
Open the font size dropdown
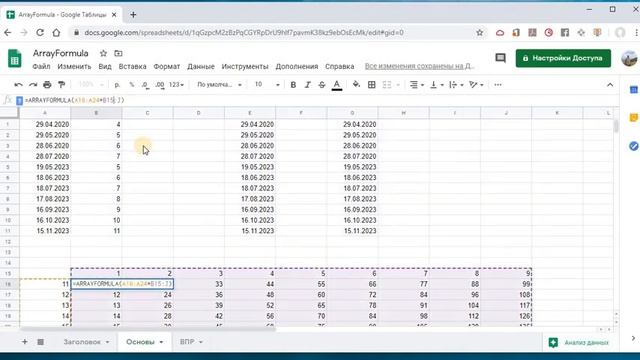pyautogui.click(x=267, y=85)
